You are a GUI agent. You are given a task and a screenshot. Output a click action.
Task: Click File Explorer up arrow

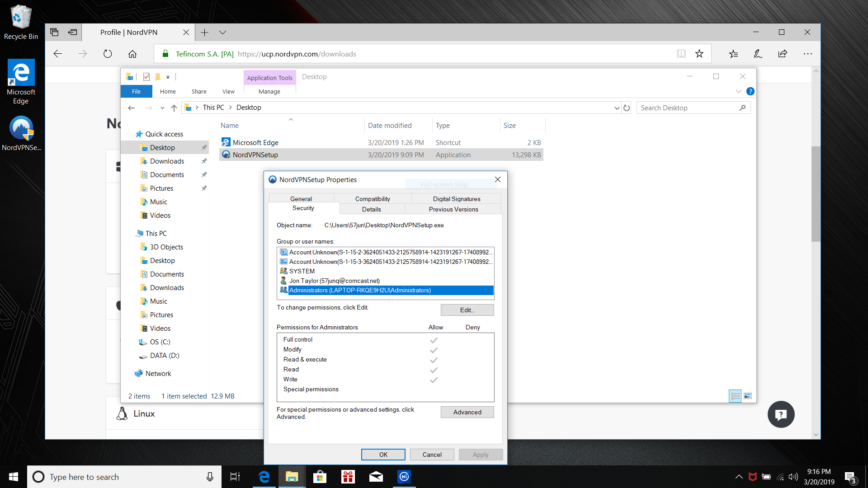174,108
